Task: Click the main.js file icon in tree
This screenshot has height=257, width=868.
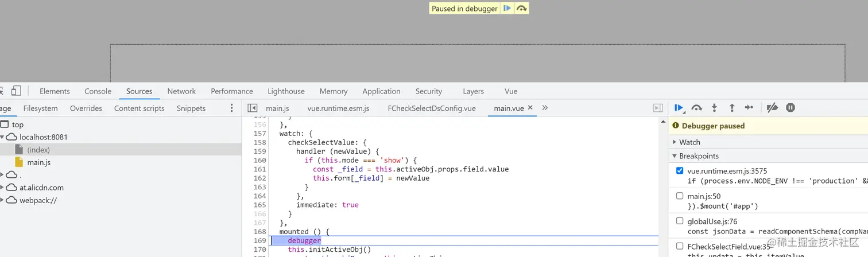Action: pyautogui.click(x=19, y=162)
